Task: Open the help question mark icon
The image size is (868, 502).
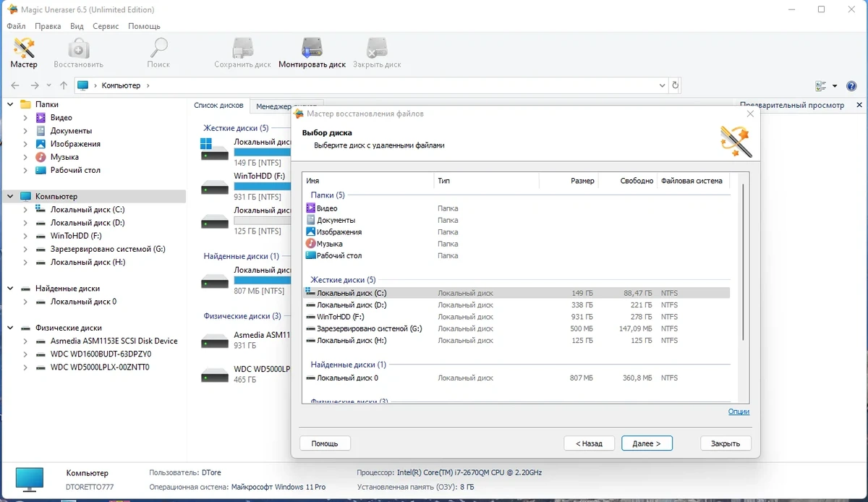Action: pyautogui.click(x=851, y=85)
